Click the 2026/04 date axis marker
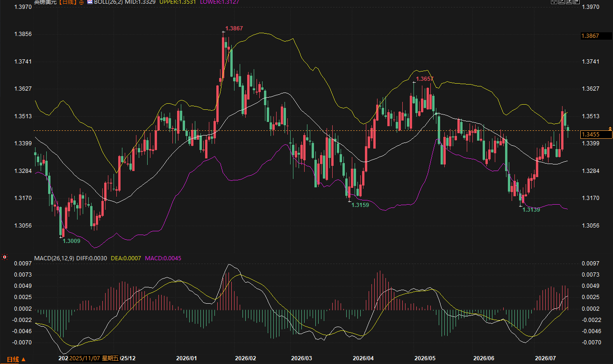Viewport: 613px width, 364px height. coord(364,358)
